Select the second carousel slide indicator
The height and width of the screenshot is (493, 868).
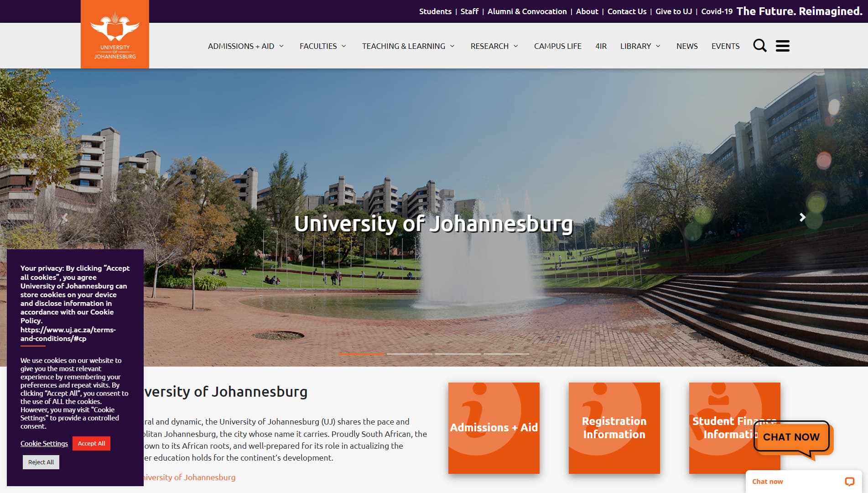coord(410,354)
